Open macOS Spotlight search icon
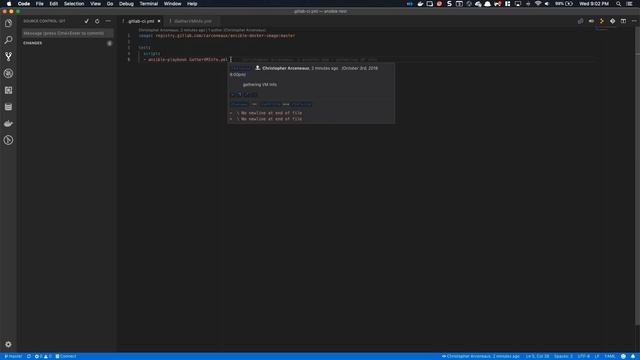 [619, 4]
